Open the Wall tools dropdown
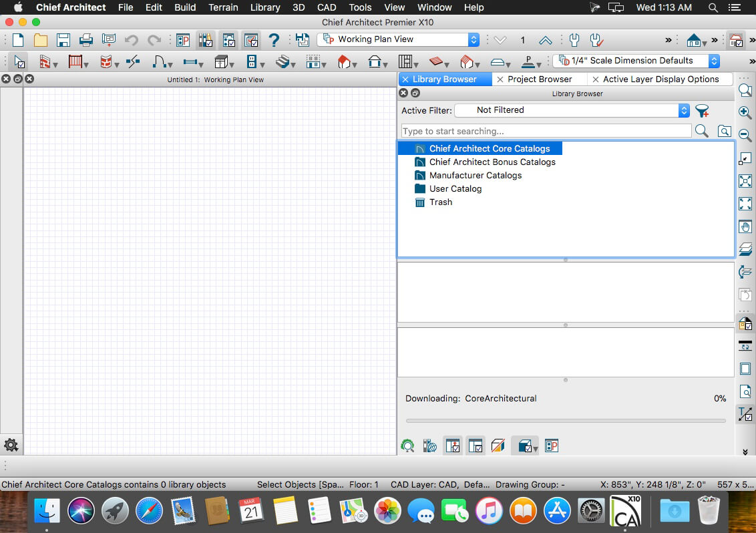Viewport: 756px width, 533px height. 47,61
